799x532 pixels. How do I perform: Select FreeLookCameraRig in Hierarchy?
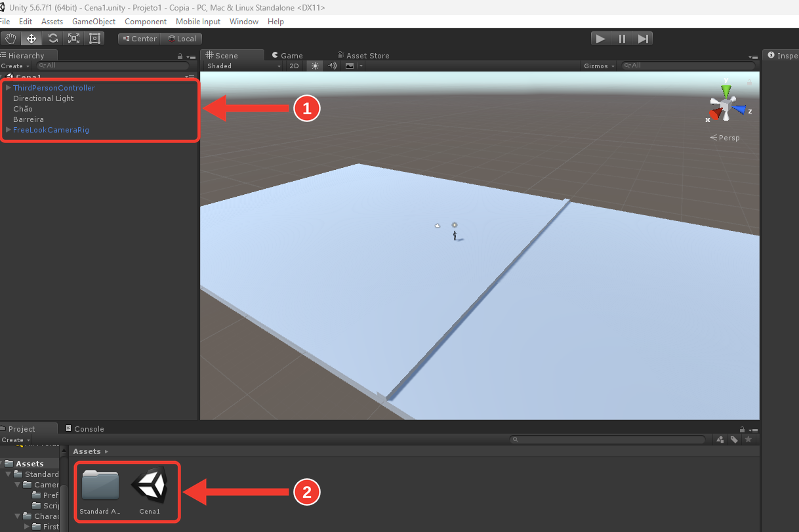(x=51, y=130)
